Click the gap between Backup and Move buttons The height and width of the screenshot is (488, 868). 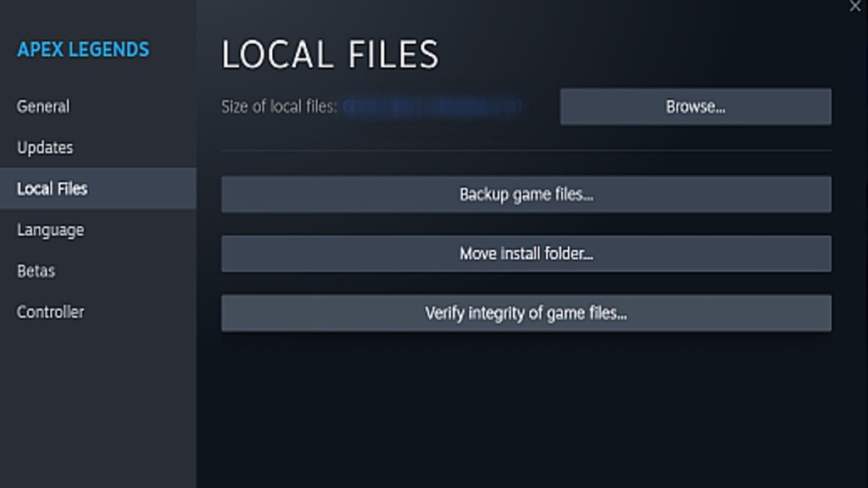point(526,224)
